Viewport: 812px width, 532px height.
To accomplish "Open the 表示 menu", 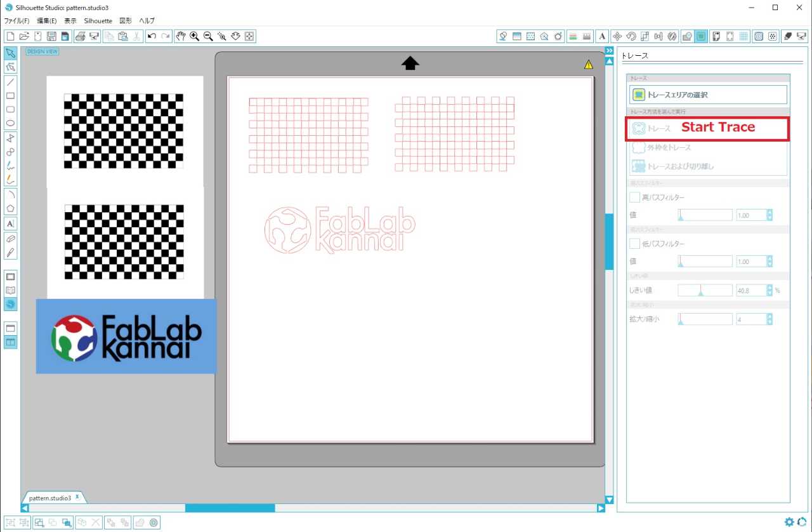I will pos(70,21).
